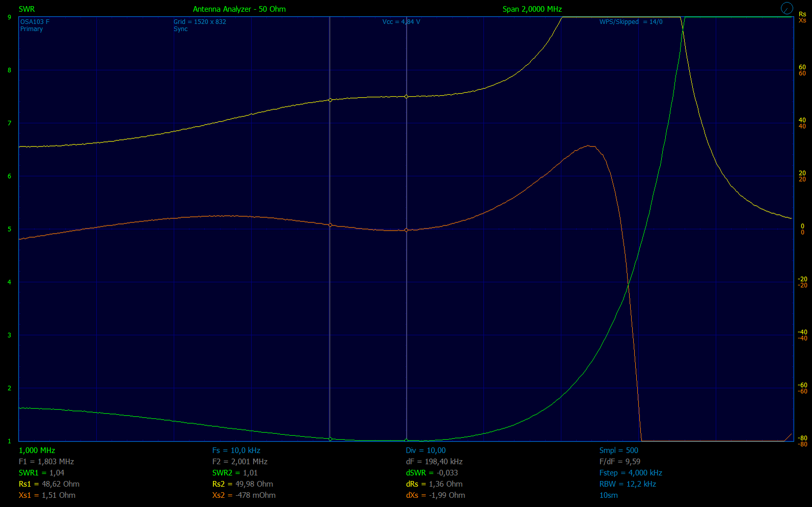Click the Antenna Analyzer - 50 Ohm title
Image resolution: width=812 pixels, height=507 pixels.
239,9
